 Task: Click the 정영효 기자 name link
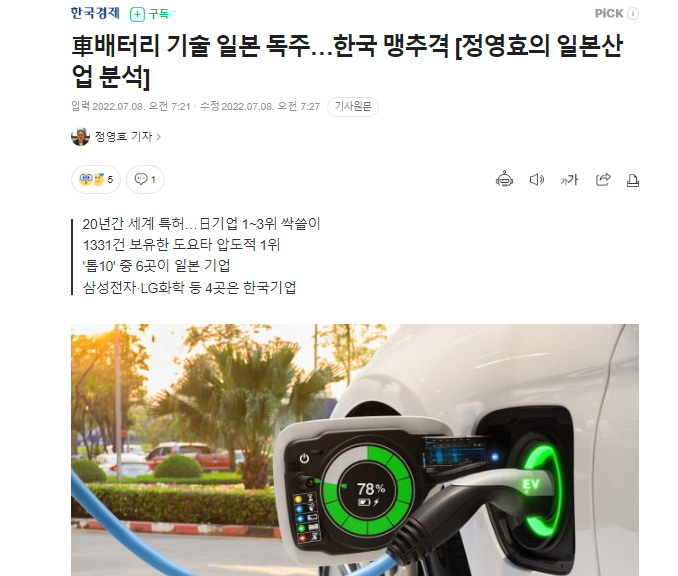[123, 137]
